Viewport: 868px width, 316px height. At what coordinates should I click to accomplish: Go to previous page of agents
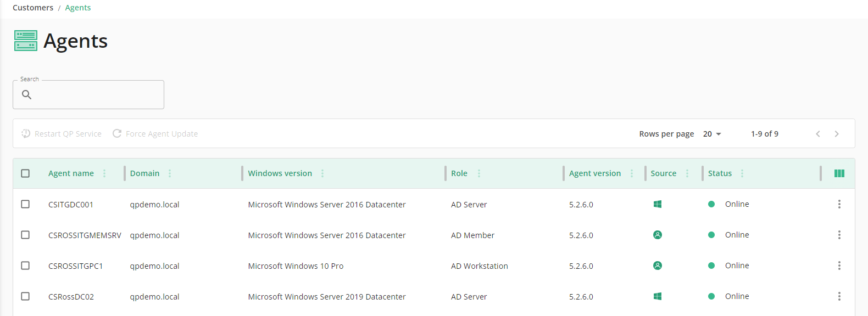tap(818, 134)
